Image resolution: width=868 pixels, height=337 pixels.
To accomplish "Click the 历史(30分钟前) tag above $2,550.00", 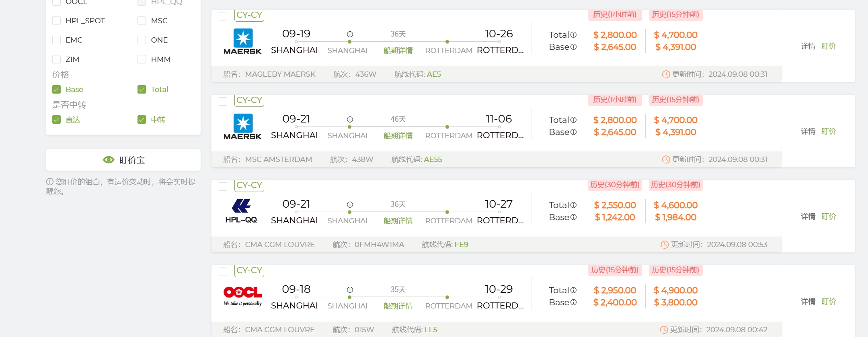I will [x=615, y=185].
